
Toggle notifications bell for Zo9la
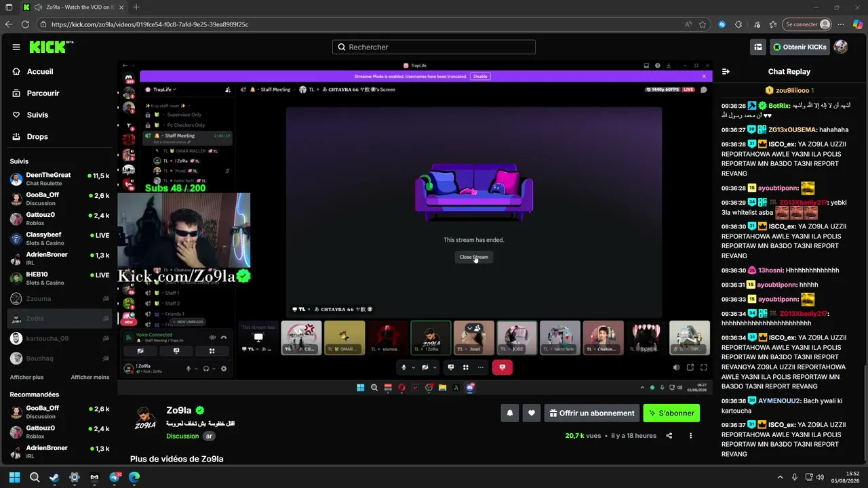510,413
